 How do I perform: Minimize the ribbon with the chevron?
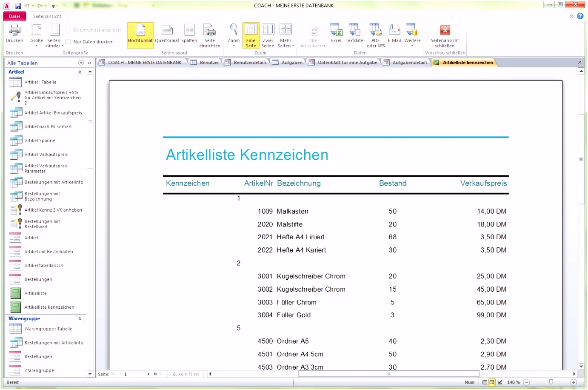point(571,16)
